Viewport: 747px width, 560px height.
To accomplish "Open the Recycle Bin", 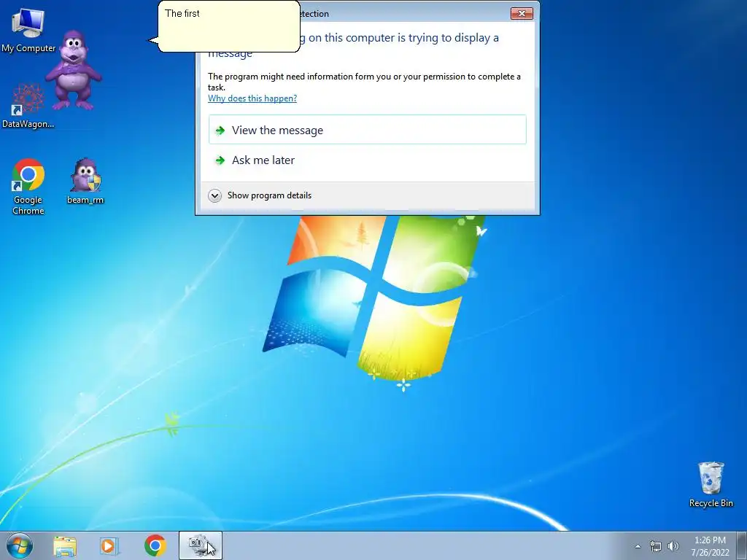I will (x=711, y=484).
